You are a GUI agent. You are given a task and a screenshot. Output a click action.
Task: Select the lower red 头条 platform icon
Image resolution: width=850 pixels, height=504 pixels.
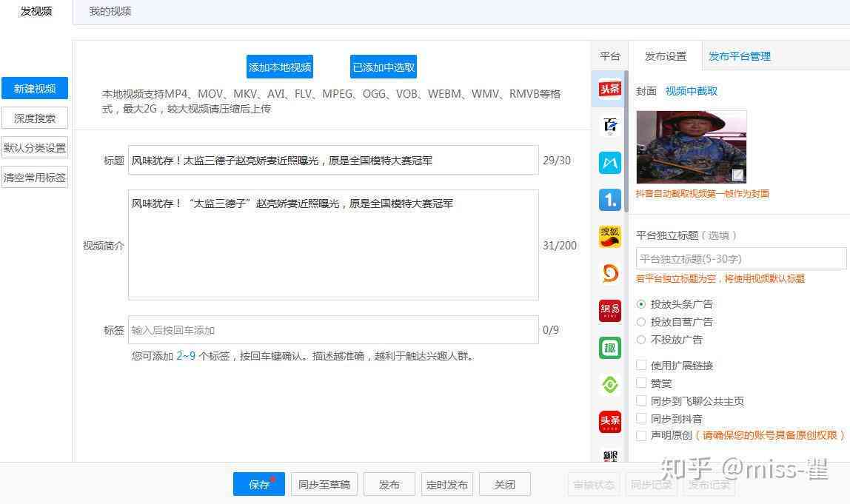point(610,422)
